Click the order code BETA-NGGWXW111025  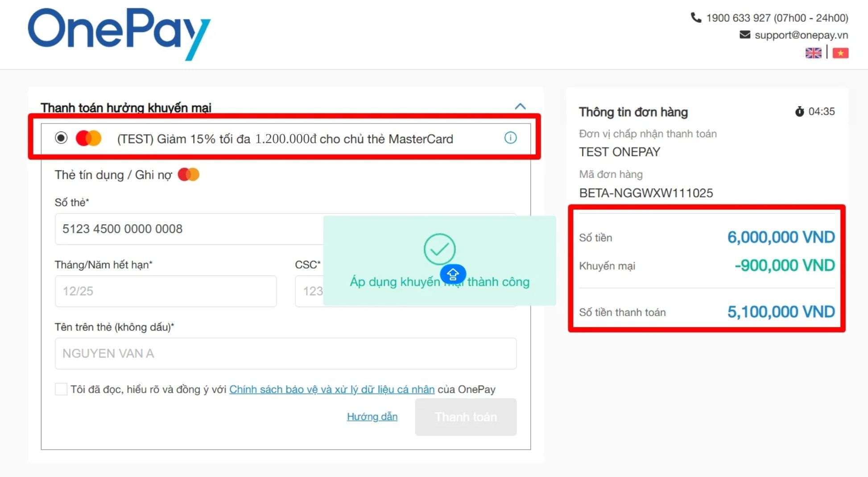point(646,193)
